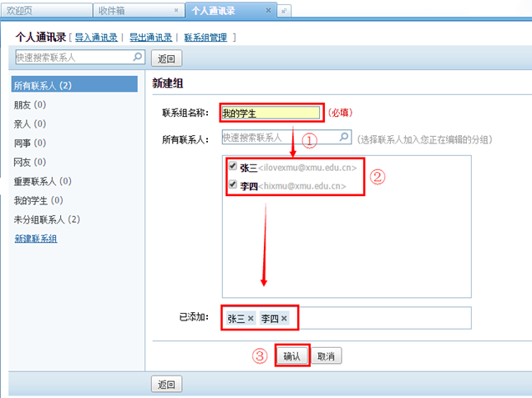Click 新建联系组 link in sidebar

[x=36, y=239]
